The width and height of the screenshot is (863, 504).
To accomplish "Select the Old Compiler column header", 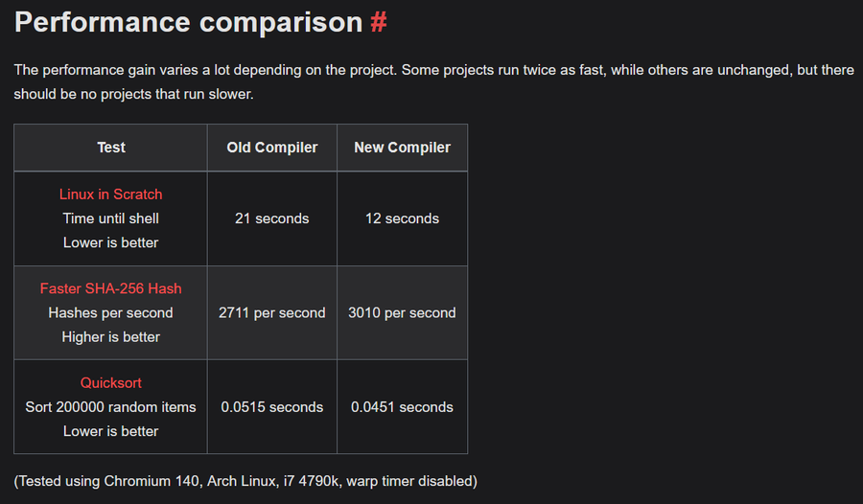I will pyautogui.click(x=272, y=148).
